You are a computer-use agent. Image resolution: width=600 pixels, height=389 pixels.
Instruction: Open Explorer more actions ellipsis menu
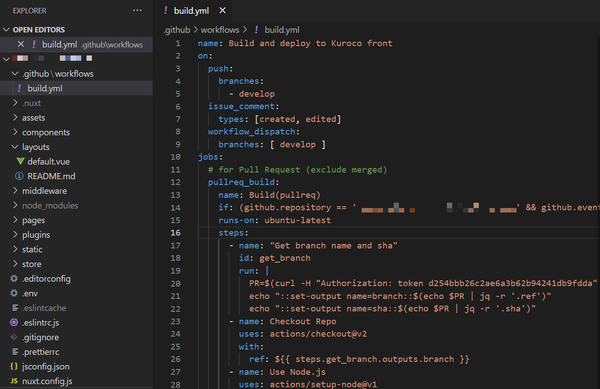137,10
